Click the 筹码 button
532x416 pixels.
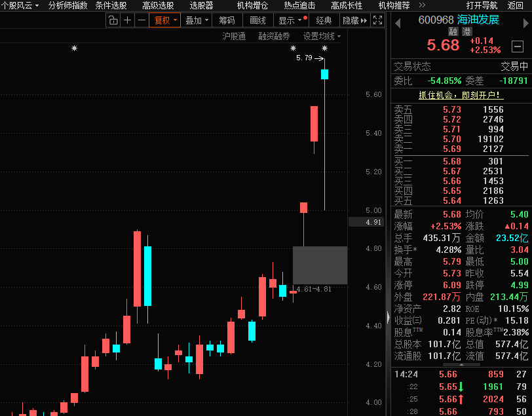click(227, 20)
